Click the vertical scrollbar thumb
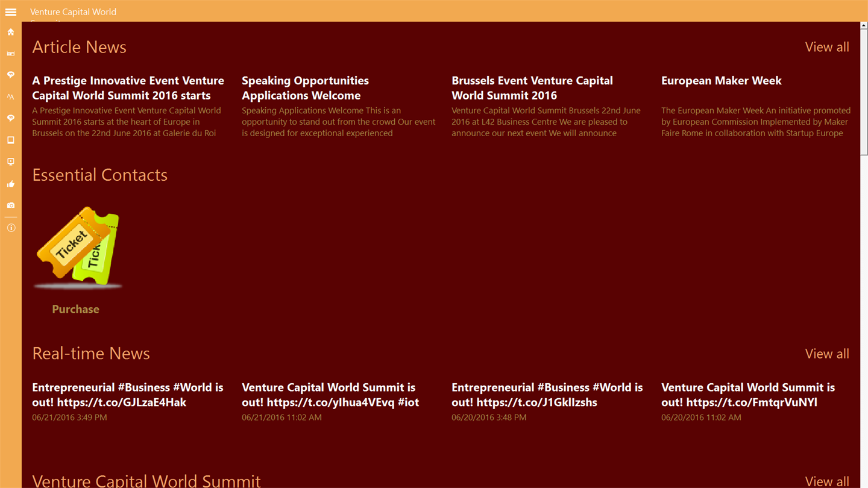 click(x=864, y=93)
